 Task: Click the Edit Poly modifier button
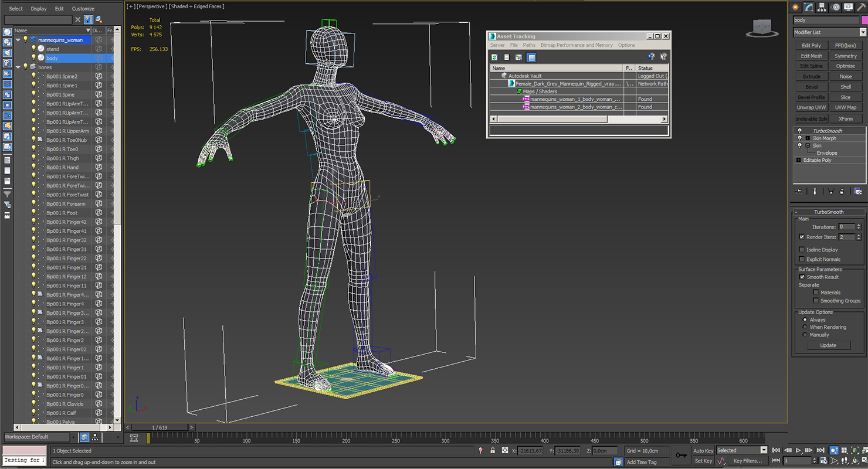pyautogui.click(x=812, y=45)
